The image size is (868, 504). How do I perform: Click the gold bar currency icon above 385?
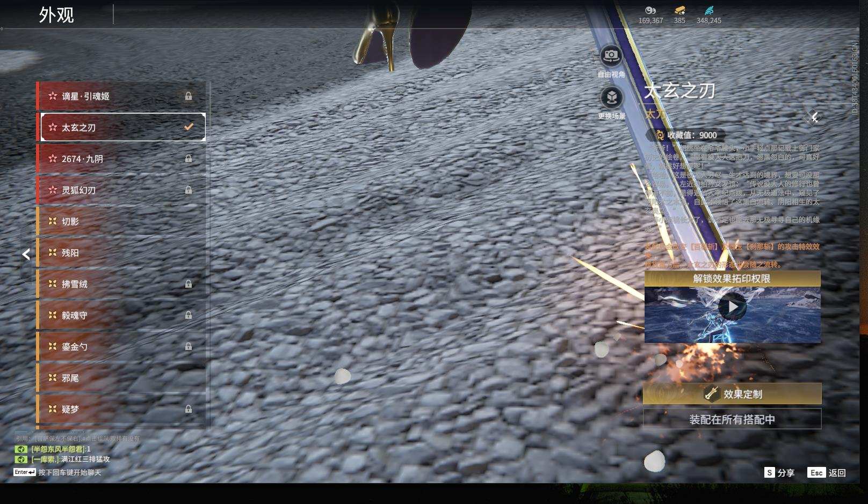click(679, 10)
